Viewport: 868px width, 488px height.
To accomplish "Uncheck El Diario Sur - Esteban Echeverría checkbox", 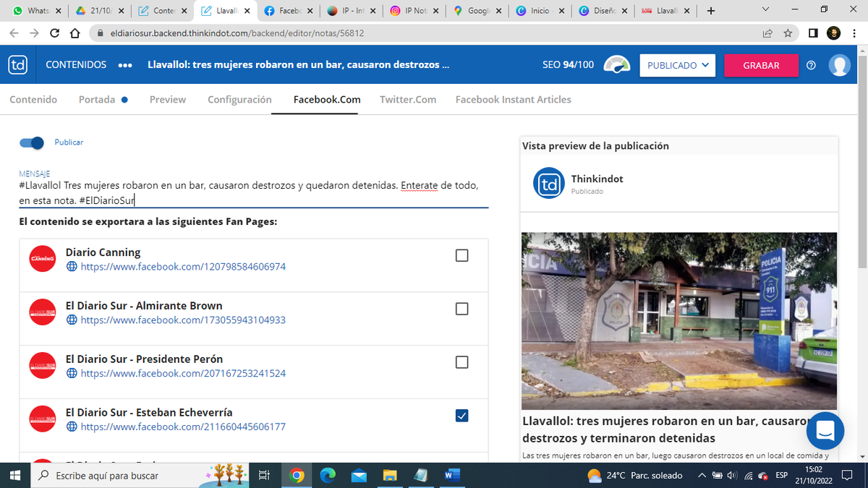I will [x=461, y=415].
